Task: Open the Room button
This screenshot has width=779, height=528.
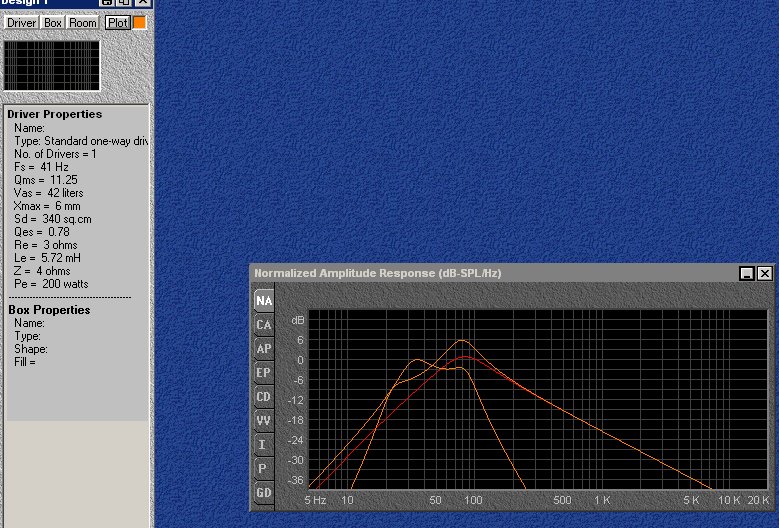Action: [x=82, y=23]
